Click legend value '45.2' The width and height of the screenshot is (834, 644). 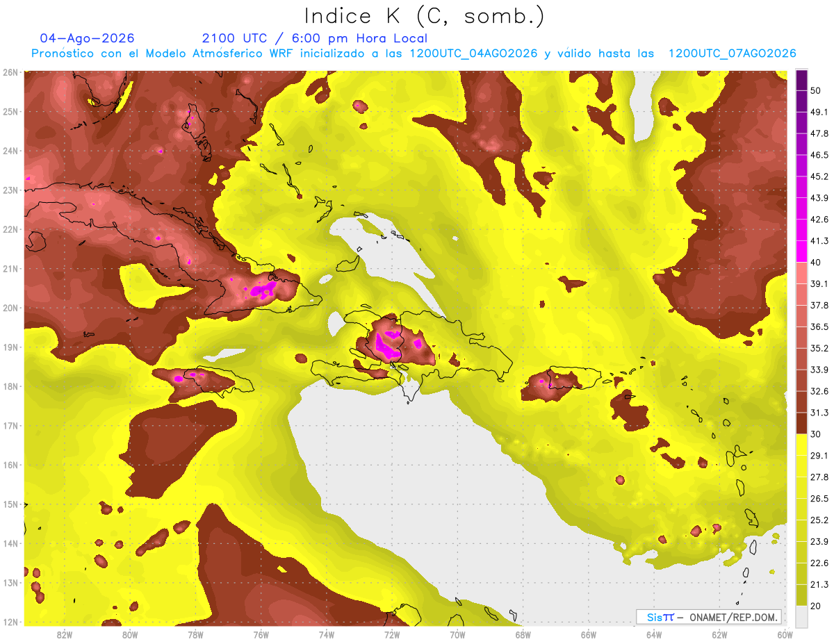819,177
